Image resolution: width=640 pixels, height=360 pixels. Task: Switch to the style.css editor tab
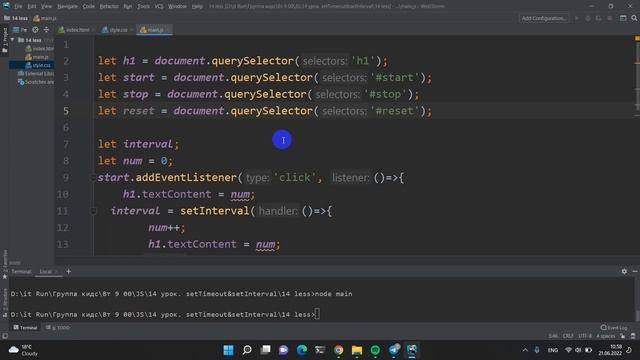pos(117,30)
